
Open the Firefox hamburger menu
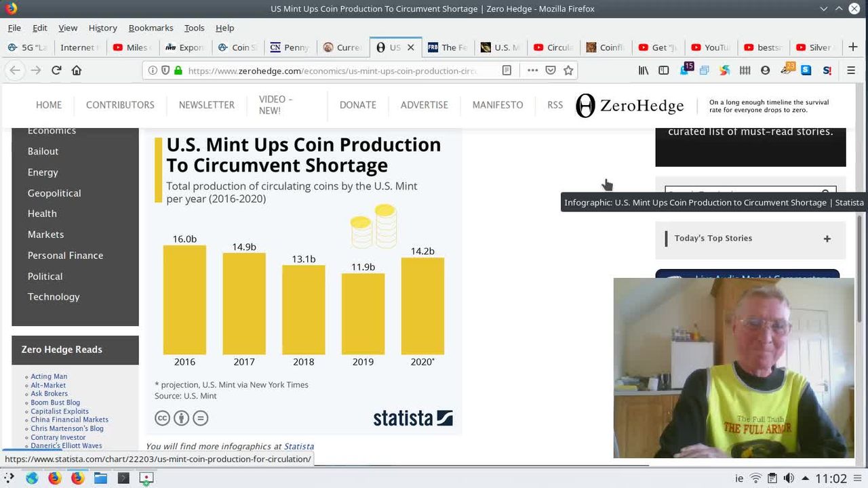point(851,70)
